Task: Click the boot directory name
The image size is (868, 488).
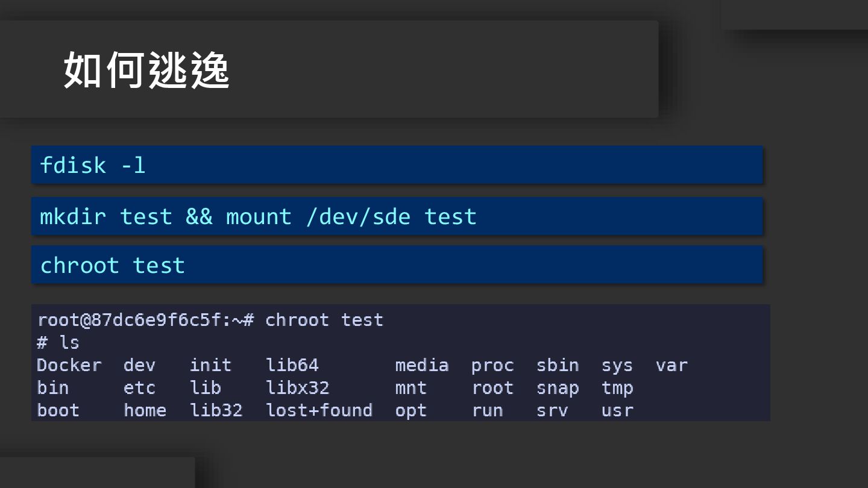Action: coord(58,410)
